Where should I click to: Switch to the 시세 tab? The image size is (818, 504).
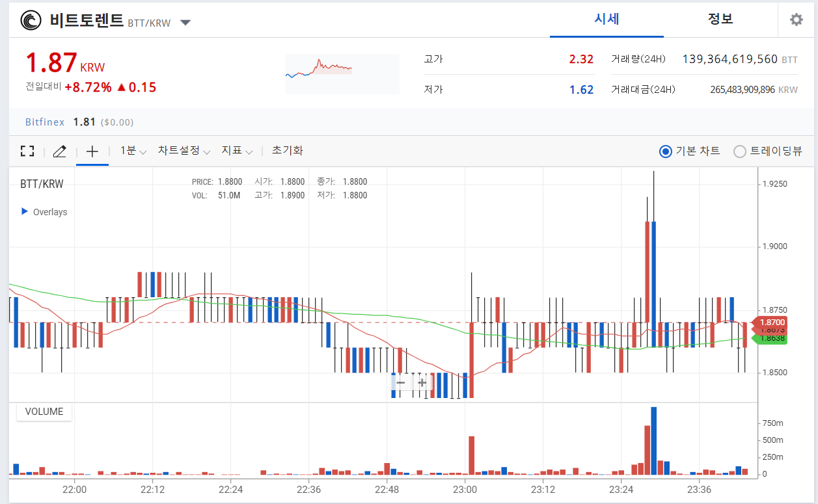click(607, 19)
